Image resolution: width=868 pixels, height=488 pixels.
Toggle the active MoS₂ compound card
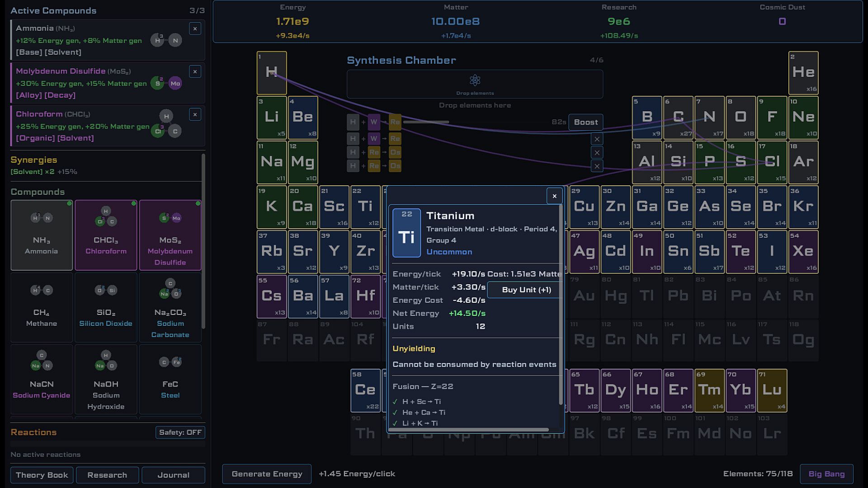[170, 235]
